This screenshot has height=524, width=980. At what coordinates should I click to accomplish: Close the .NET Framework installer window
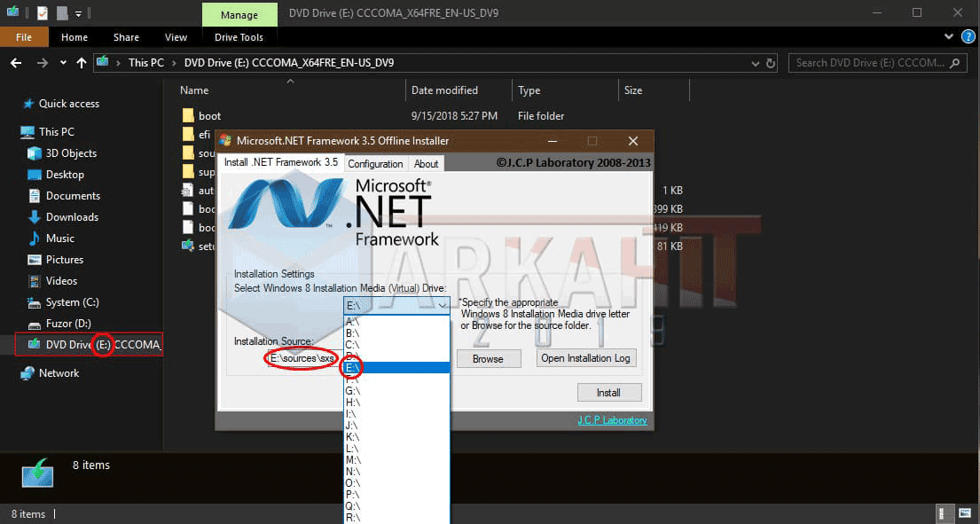point(633,141)
